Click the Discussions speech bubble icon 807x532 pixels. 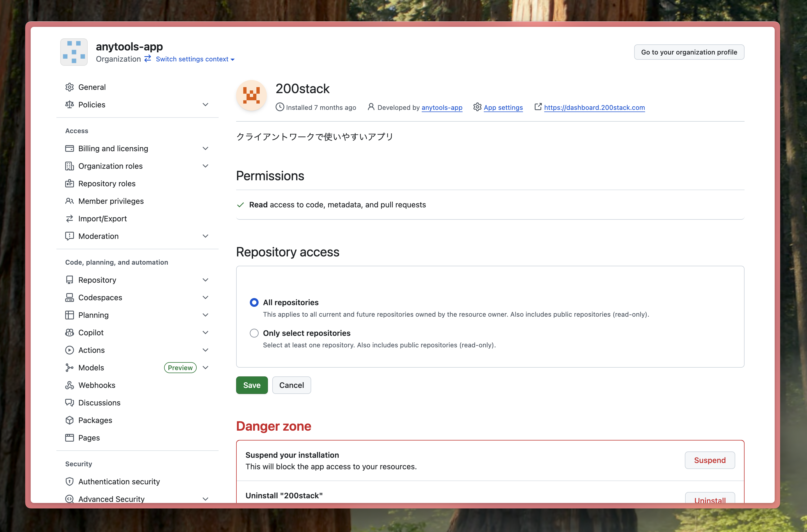pyautogui.click(x=70, y=403)
